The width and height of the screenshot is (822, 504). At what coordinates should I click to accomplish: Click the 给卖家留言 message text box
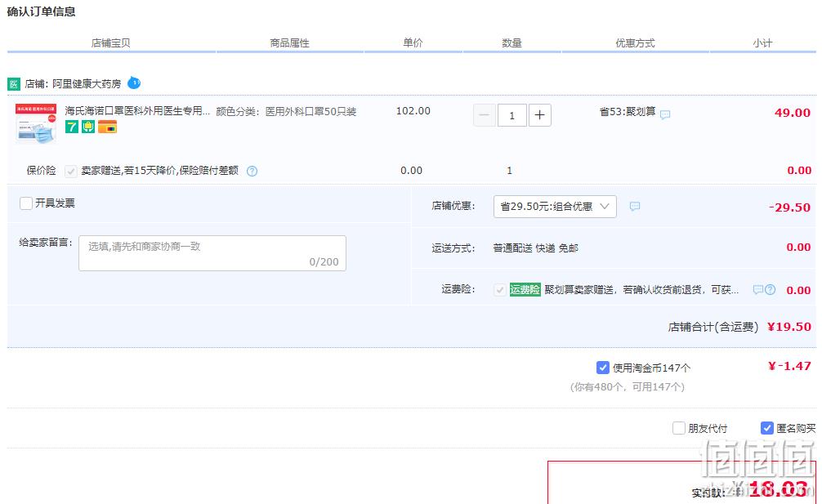(212, 253)
